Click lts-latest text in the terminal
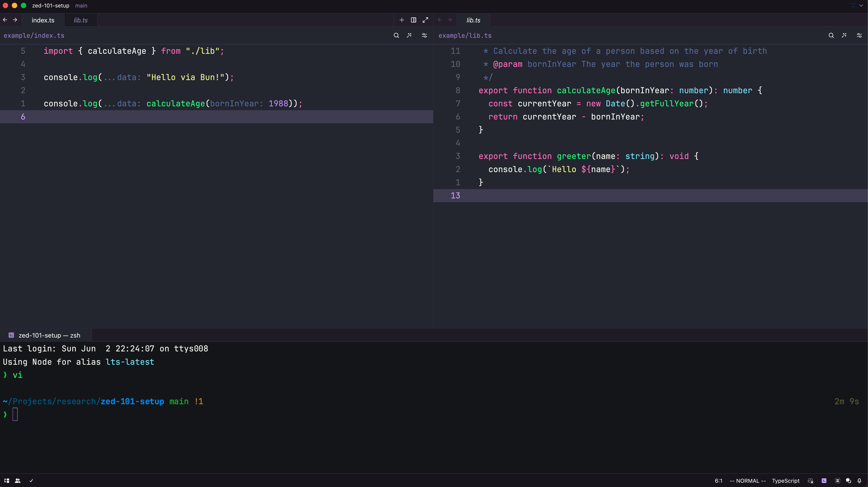Image resolution: width=868 pixels, height=487 pixels. point(130,362)
